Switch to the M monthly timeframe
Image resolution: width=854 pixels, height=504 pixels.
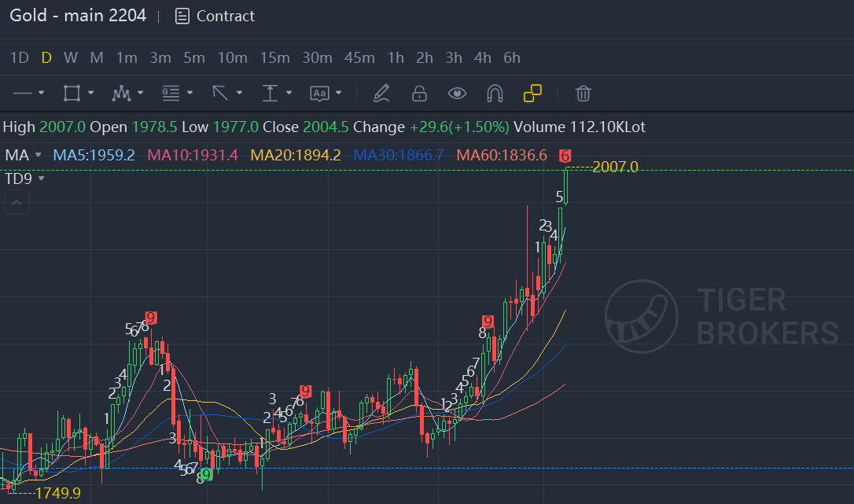point(97,57)
